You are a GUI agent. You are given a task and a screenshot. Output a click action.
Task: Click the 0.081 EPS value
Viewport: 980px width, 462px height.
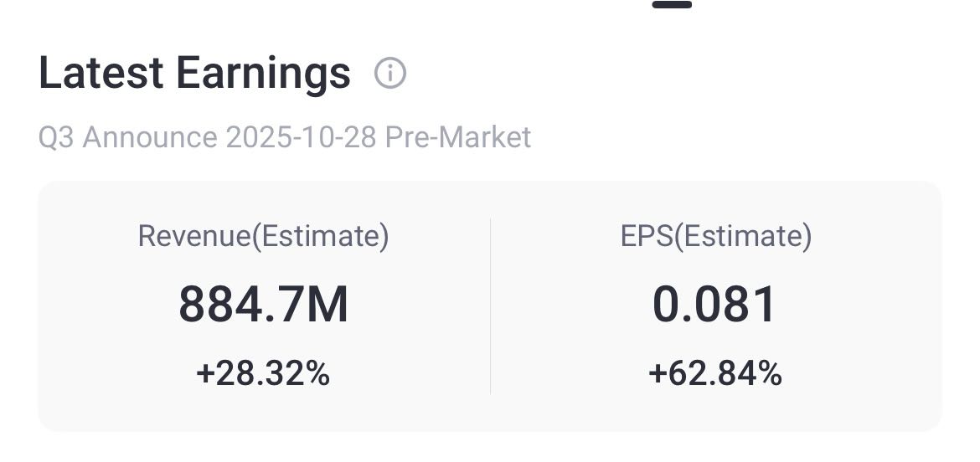pyautogui.click(x=715, y=305)
